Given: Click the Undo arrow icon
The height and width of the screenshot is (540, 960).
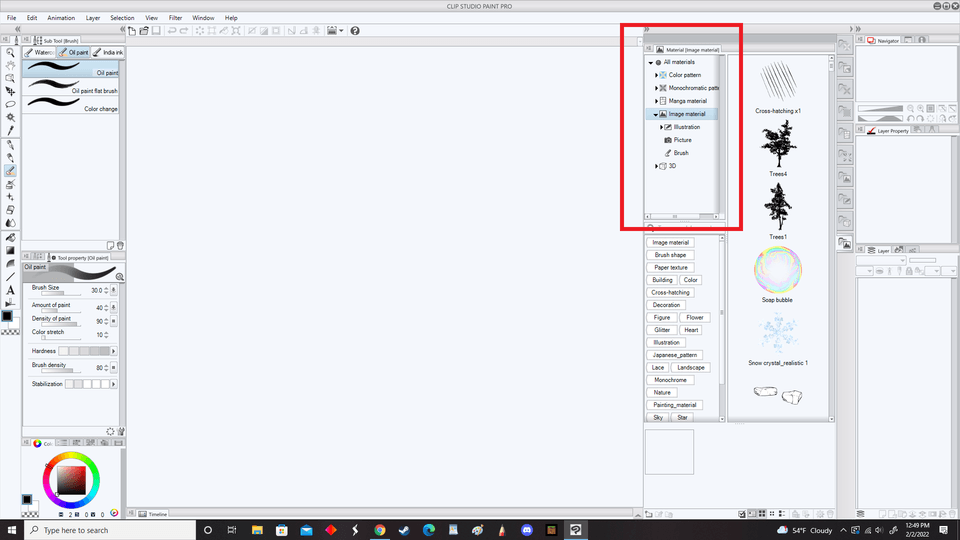Looking at the screenshot, I should coord(172,31).
